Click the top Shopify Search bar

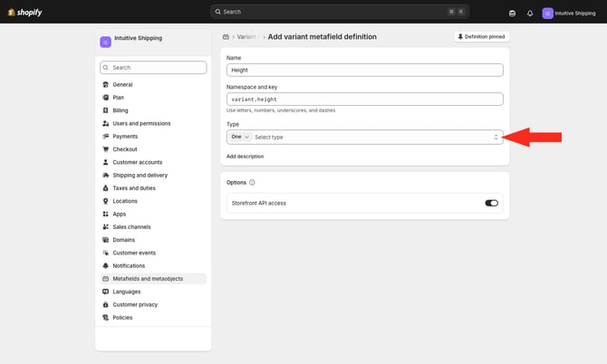tap(340, 12)
